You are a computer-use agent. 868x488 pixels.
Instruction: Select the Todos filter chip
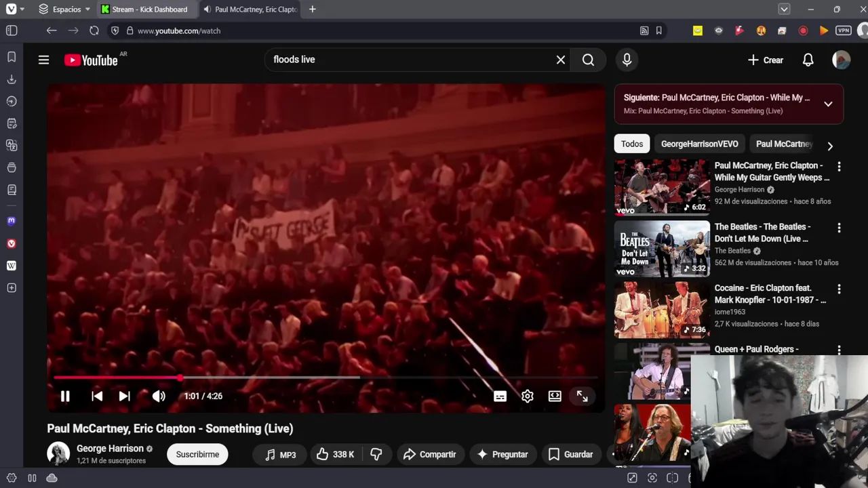point(632,144)
